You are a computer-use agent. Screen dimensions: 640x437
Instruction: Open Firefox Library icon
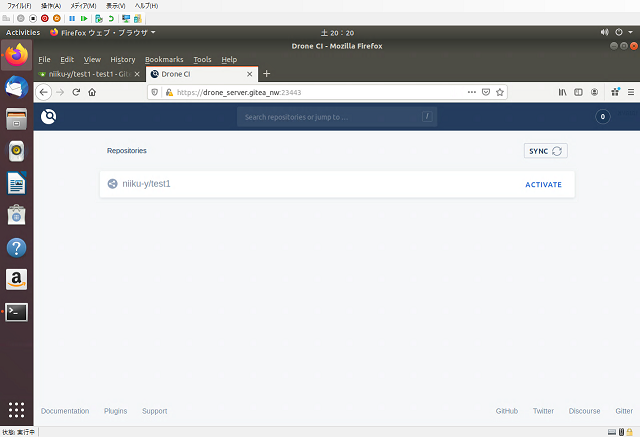coord(562,92)
